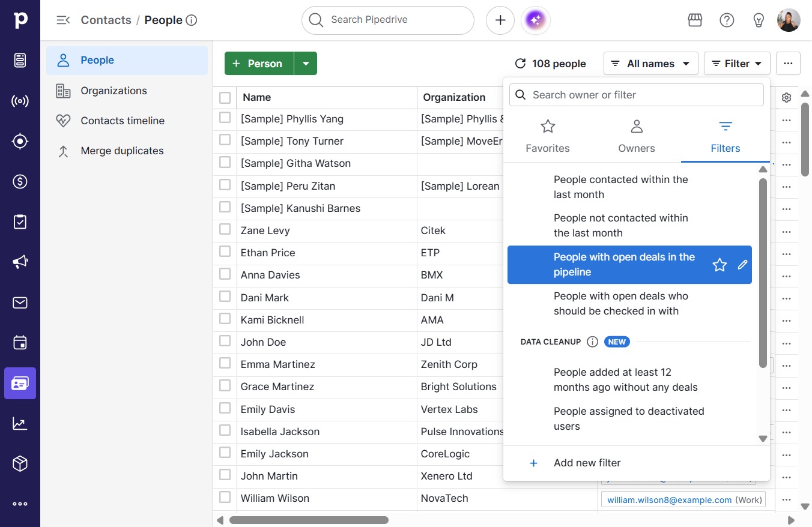Open the Marketplace store icon
This screenshot has width=812, height=527.
coord(695,20)
